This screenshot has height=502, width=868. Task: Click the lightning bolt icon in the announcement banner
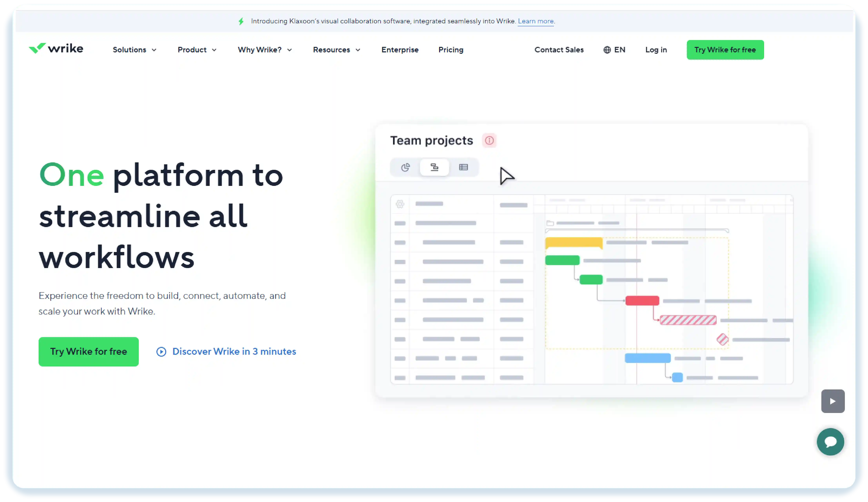pos(241,21)
